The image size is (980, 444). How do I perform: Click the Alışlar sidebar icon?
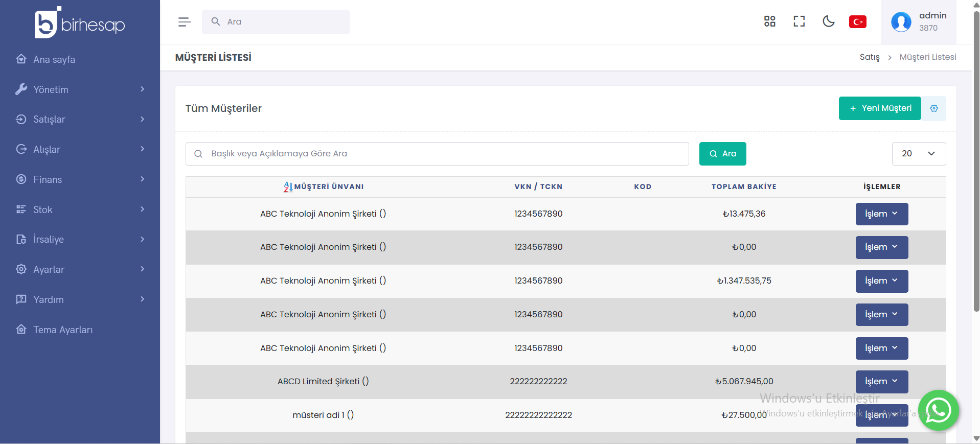21,149
